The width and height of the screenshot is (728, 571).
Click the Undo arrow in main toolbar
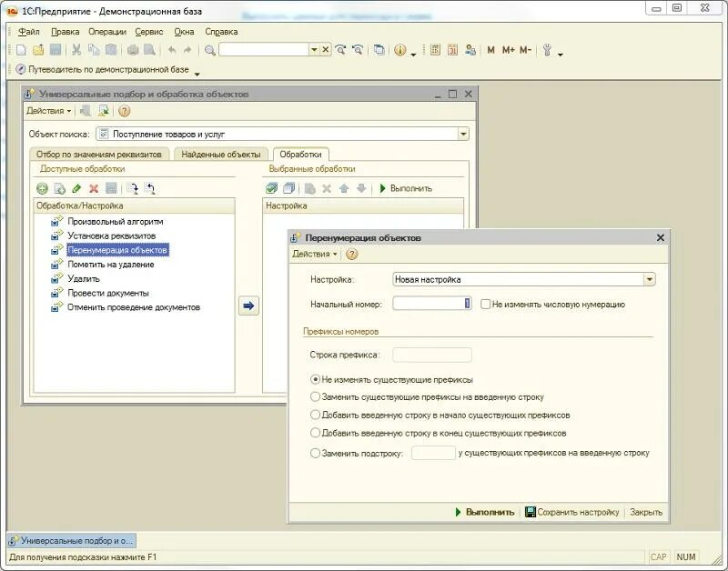coord(172,50)
